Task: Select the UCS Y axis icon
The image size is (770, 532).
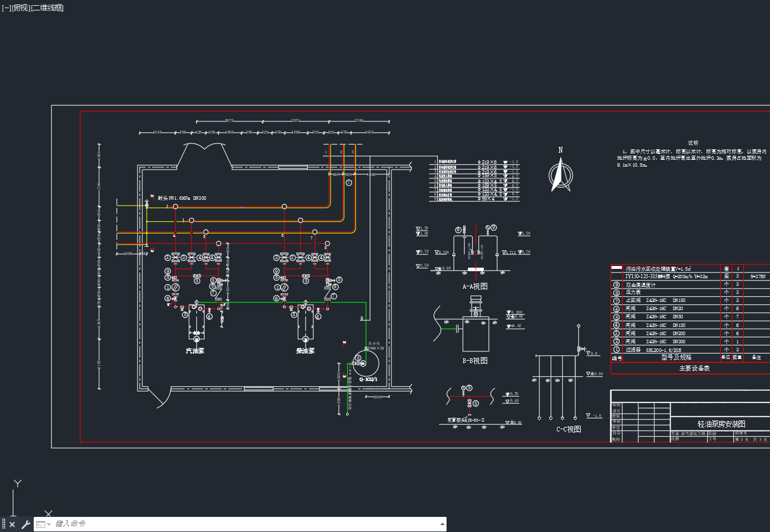Action: (x=18, y=483)
